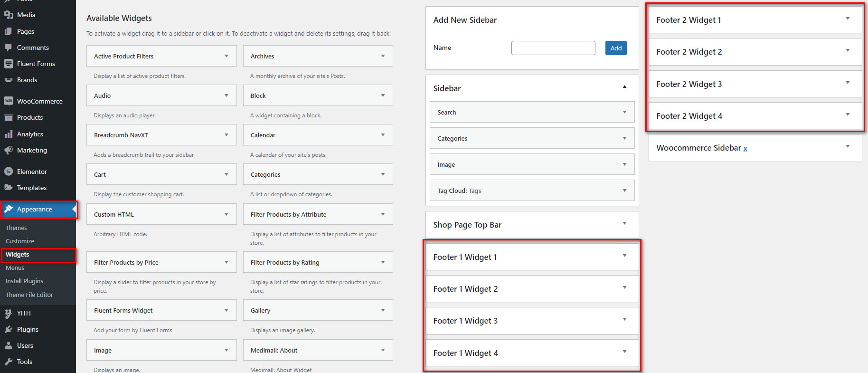Click the YITH icon in sidebar
This screenshot has width=868, height=373.
pos(9,313)
